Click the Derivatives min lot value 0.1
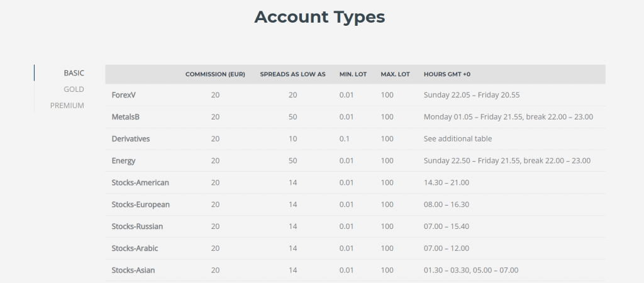 [345, 139]
